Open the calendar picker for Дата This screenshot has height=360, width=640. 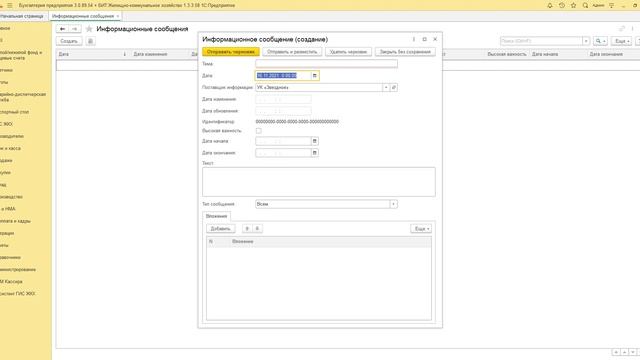click(315, 76)
